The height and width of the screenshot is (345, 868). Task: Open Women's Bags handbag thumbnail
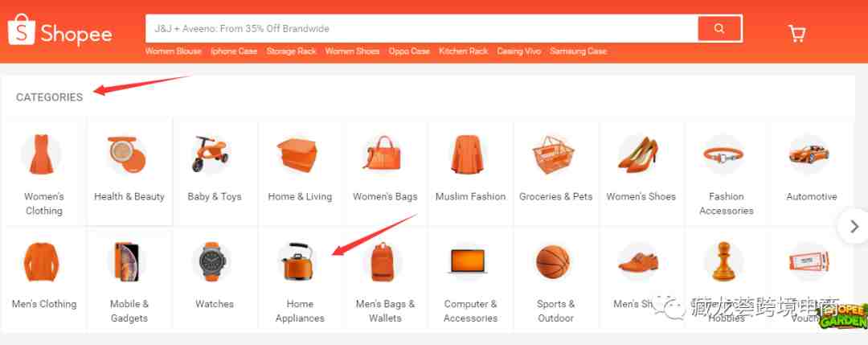click(383, 154)
